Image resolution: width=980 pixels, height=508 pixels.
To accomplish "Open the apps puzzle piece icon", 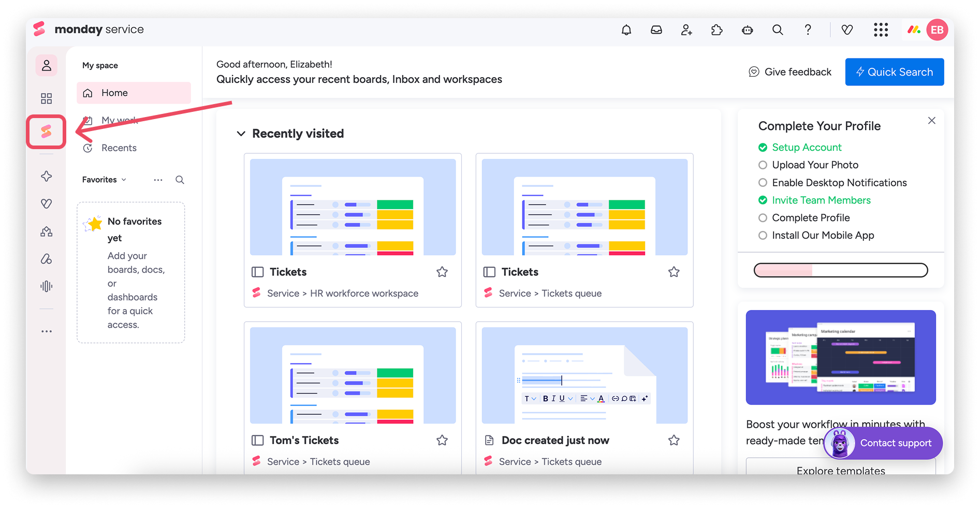I will [x=716, y=30].
